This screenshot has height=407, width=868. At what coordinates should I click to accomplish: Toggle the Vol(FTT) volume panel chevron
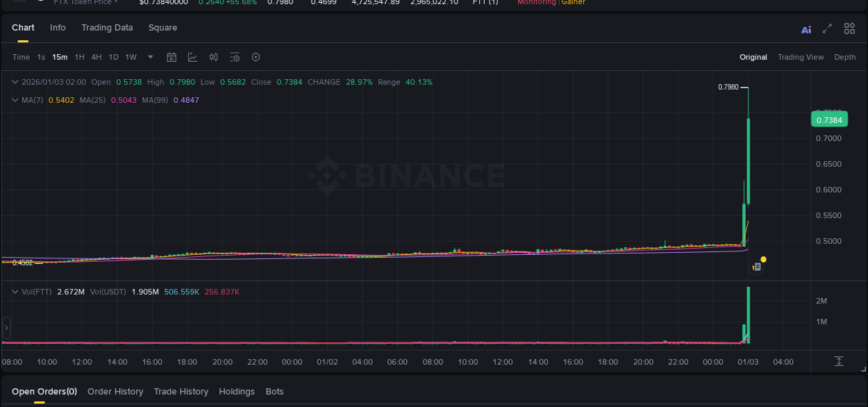click(x=14, y=292)
